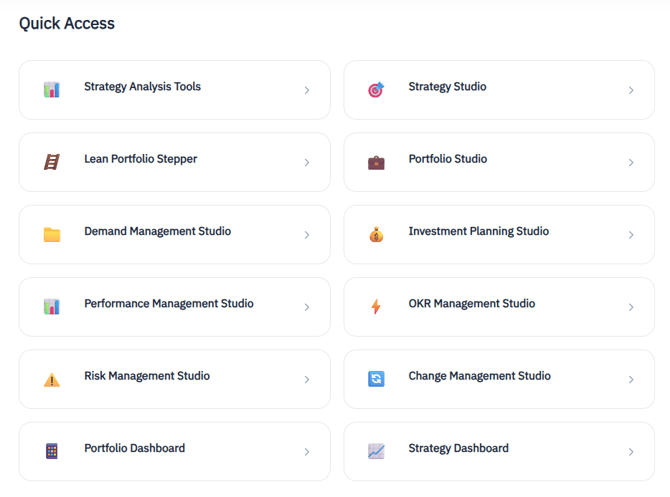This screenshot has height=497, width=670.
Task: Click the blue refresh icon for Change Management
Action: (376, 379)
